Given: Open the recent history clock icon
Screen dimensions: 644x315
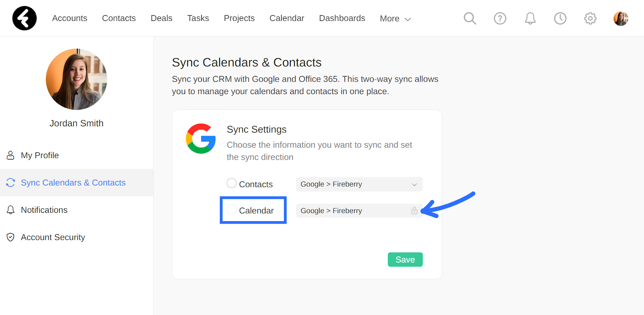Looking at the screenshot, I should click(560, 18).
